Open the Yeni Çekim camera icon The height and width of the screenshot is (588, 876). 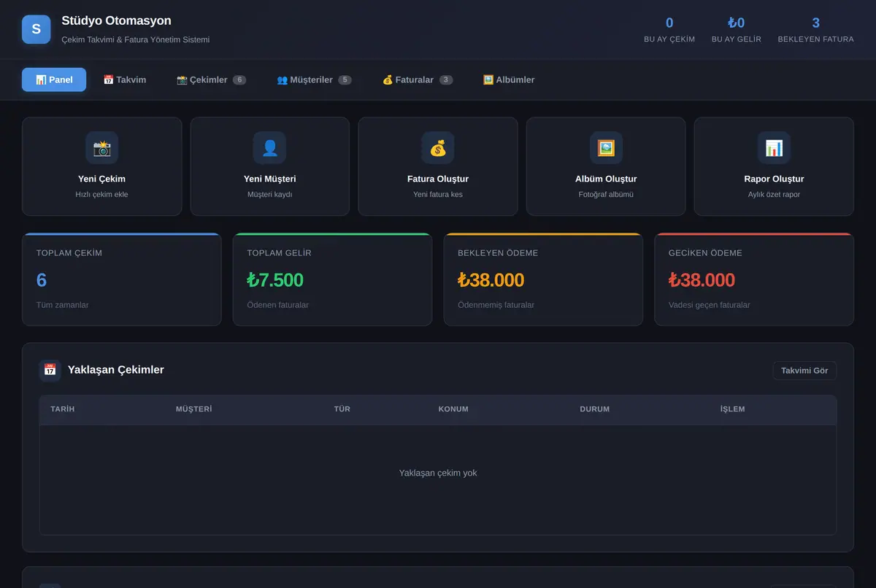pos(101,148)
